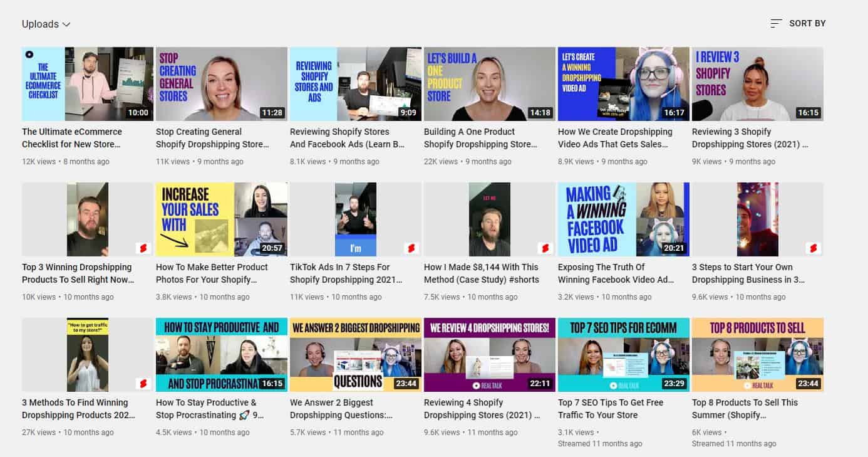Screen dimensions: 868x457
Task: Click the '9.6K views • 11 months ago' text
Action: tap(471, 433)
